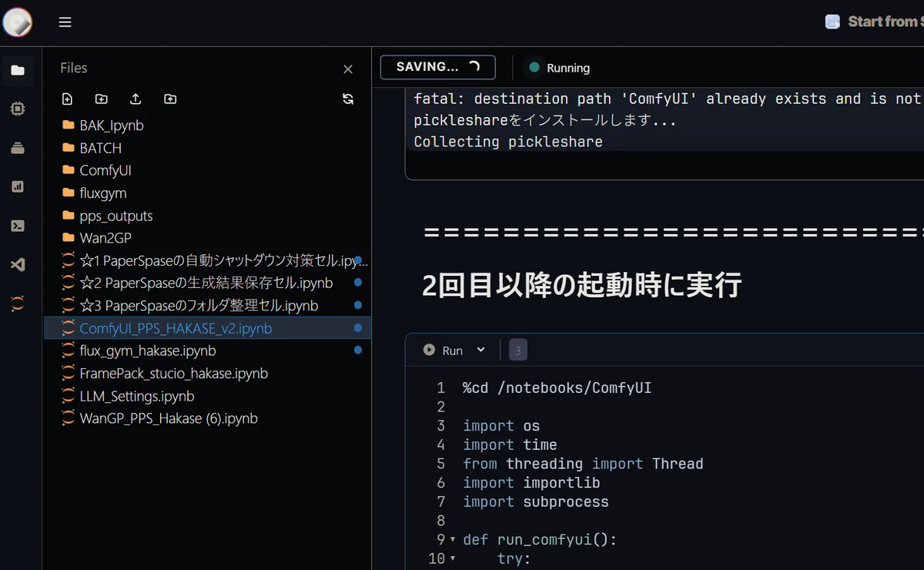Select ComfyUI_PPS_HAKASE_v2.ipynb file
924x570 pixels.
[207, 328]
